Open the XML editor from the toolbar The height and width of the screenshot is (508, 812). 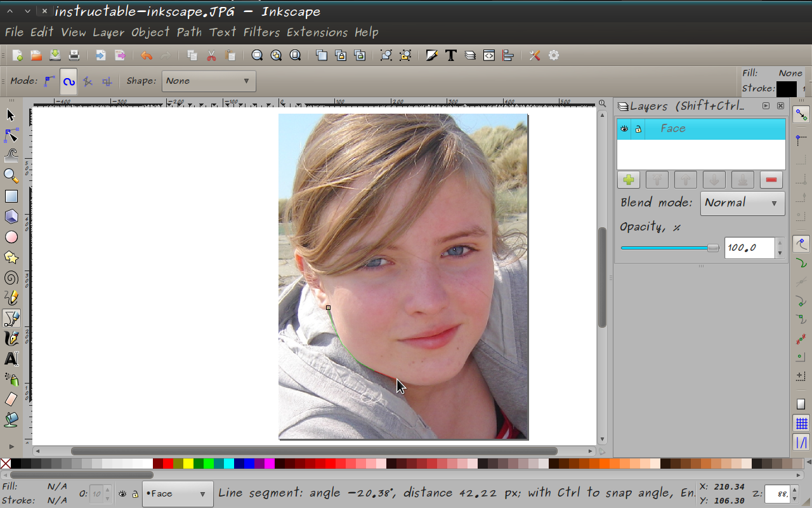click(488, 55)
